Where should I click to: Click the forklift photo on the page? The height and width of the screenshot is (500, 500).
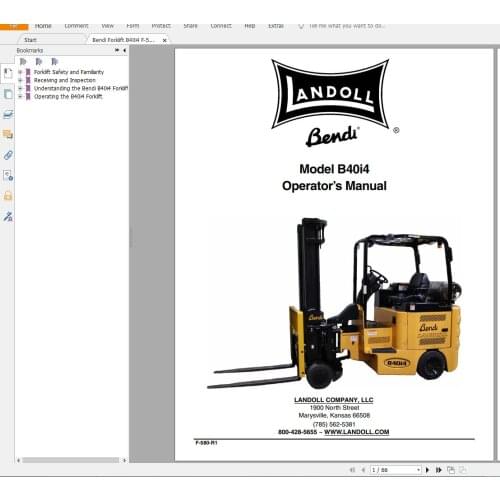335,303
